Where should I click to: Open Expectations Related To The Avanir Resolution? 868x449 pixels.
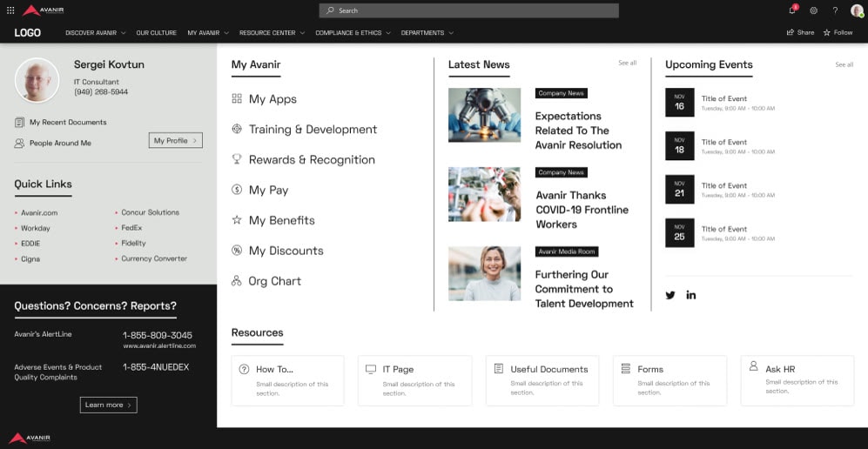[x=578, y=131]
